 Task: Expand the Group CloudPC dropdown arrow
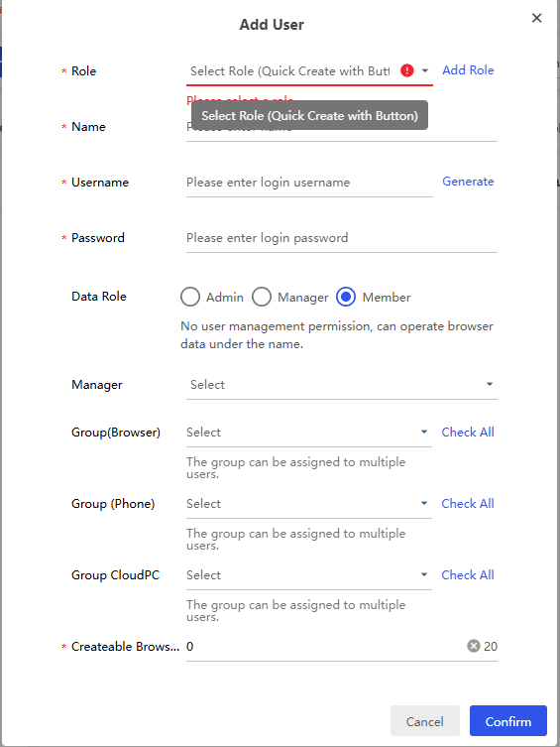424,575
